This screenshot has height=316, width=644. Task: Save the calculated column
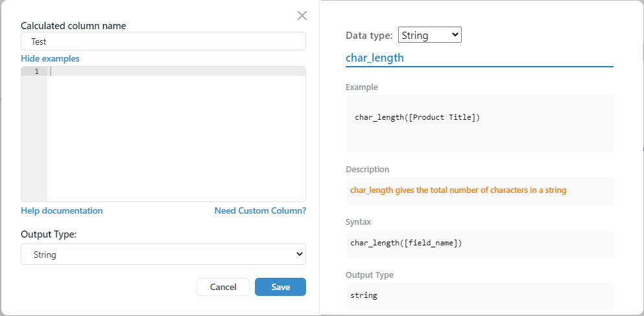[280, 287]
